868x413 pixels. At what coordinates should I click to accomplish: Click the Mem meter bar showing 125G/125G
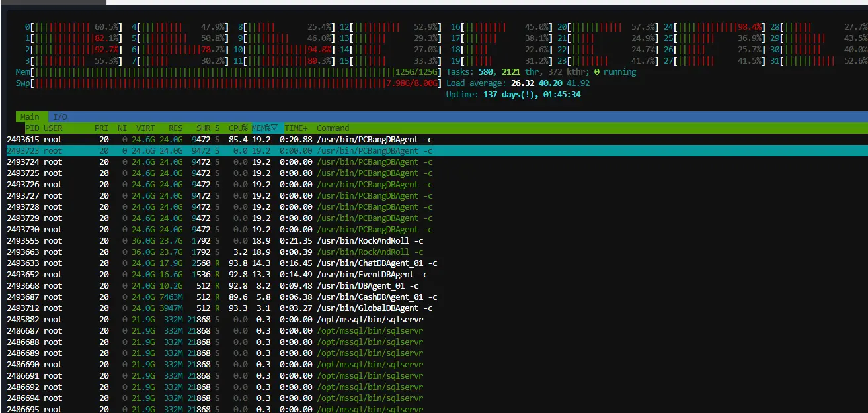tap(229, 72)
